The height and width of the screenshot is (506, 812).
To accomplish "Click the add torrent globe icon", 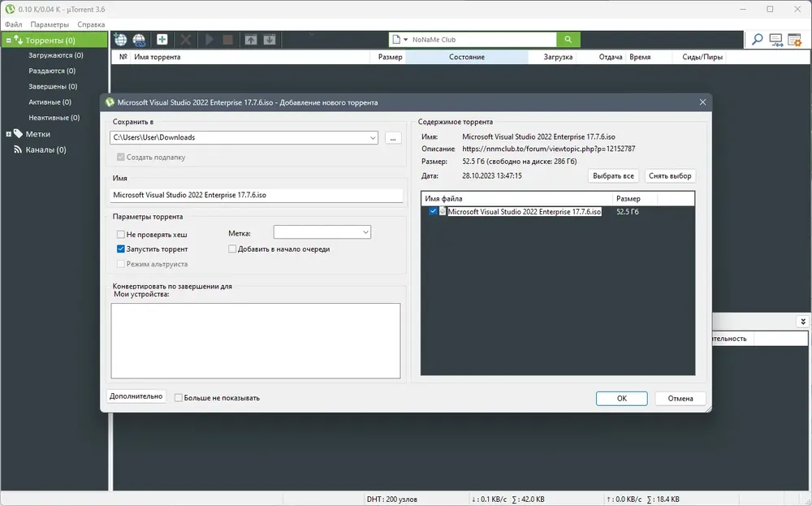I will [121, 39].
